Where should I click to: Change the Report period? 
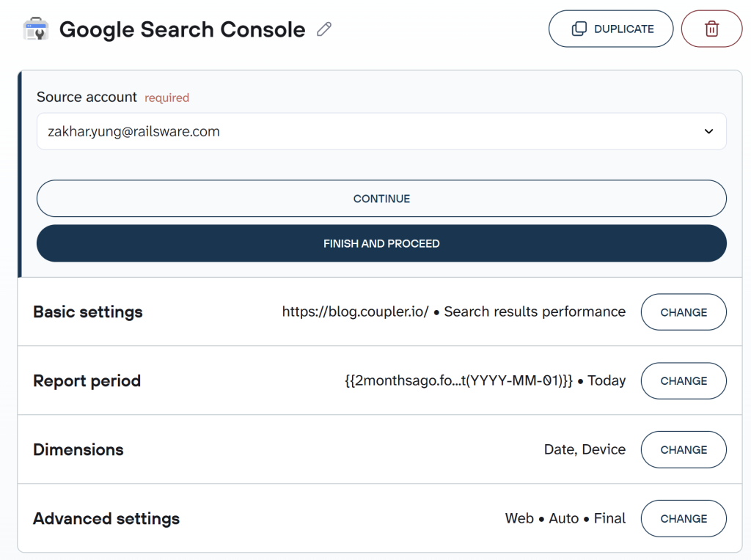tap(684, 381)
